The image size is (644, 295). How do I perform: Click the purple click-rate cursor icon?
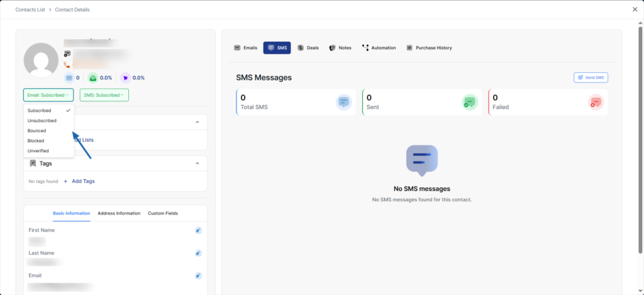(x=125, y=78)
